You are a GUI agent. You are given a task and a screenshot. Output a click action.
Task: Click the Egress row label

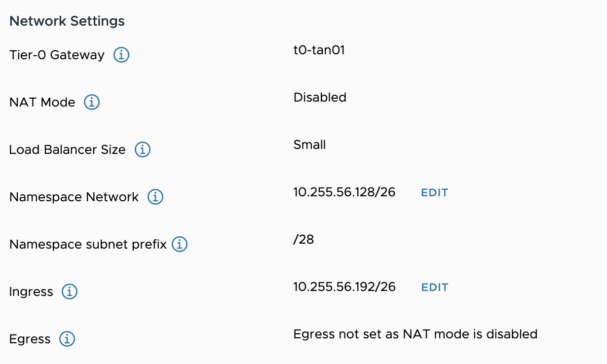pyautogui.click(x=30, y=339)
